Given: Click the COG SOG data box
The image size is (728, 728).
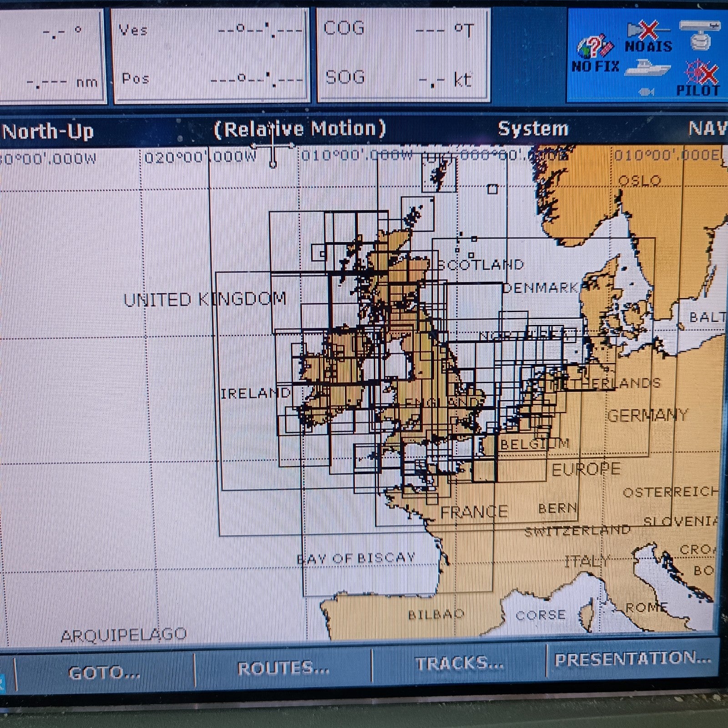Looking at the screenshot, I should 403,55.
